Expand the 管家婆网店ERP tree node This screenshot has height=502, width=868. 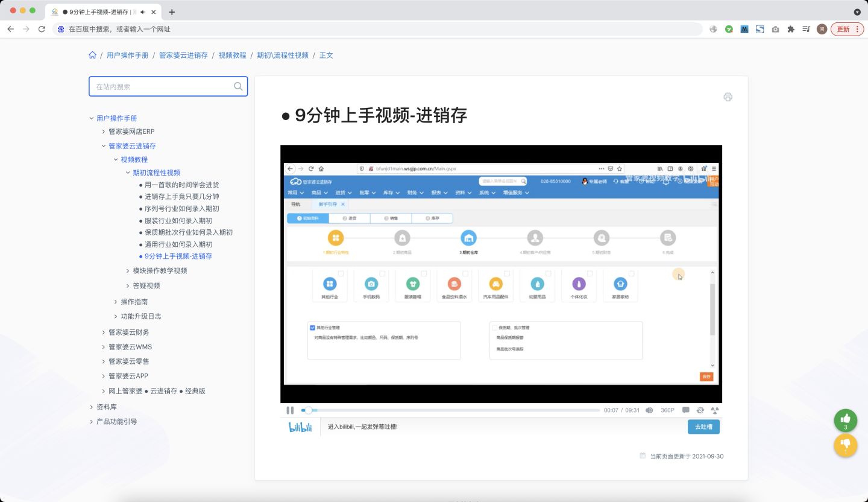(104, 132)
